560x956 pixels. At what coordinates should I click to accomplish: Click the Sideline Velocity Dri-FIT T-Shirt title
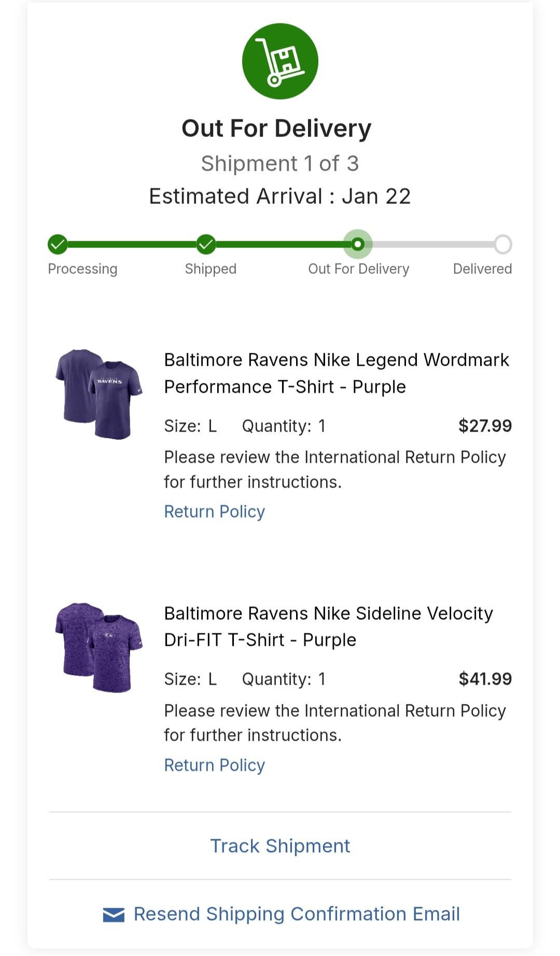pyautogui.click(x=328, y=627)
